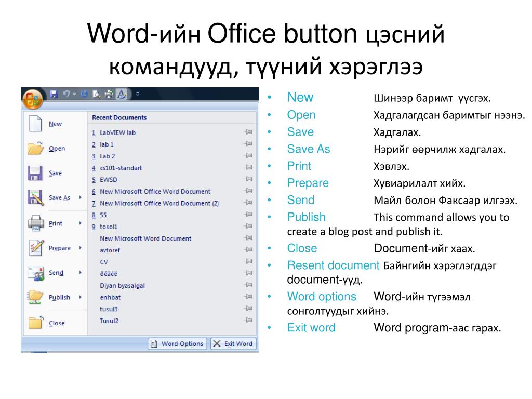
Task: Click the teal Publish heading in slide list
Action: [307, 217]
